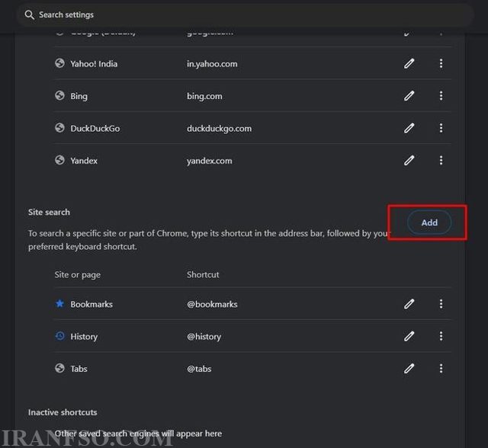Click the globe icon beside Yandex
Image resolution: width=488 pixels, height=448 pixels.
tap(59, 160)
